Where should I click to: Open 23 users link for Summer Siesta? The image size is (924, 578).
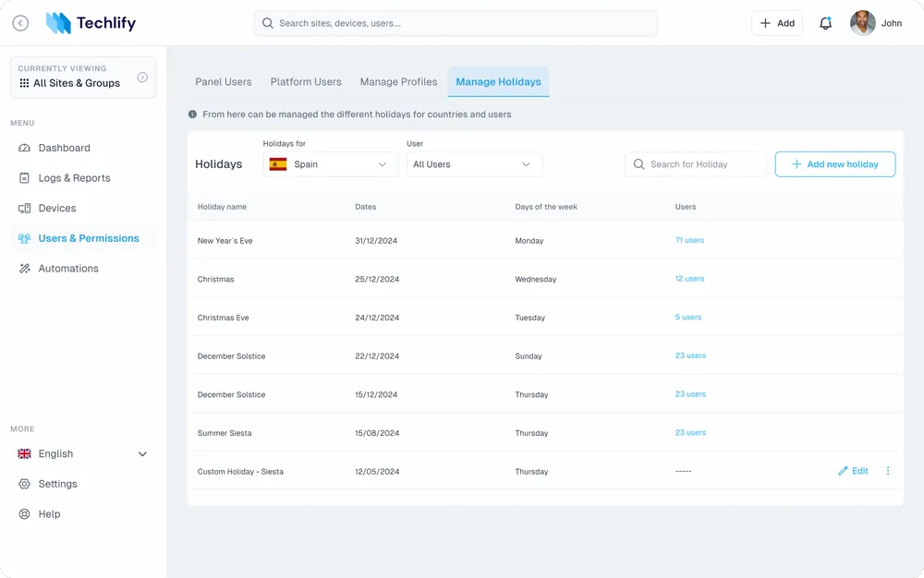(690, 432)
